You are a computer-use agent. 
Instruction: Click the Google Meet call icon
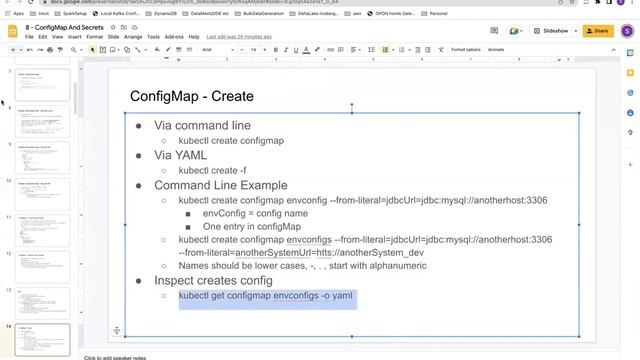(x=515, y=31)
